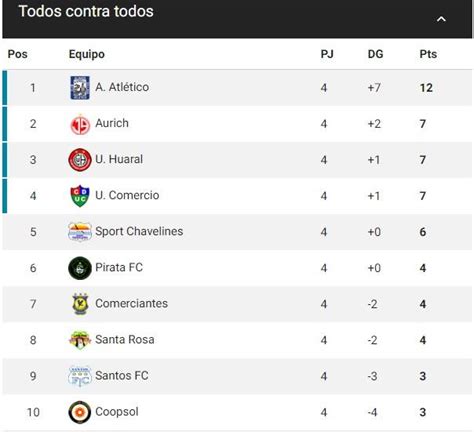Click the Santa Rosa team logo
The image size is (474, 432).
click(80, 340)
